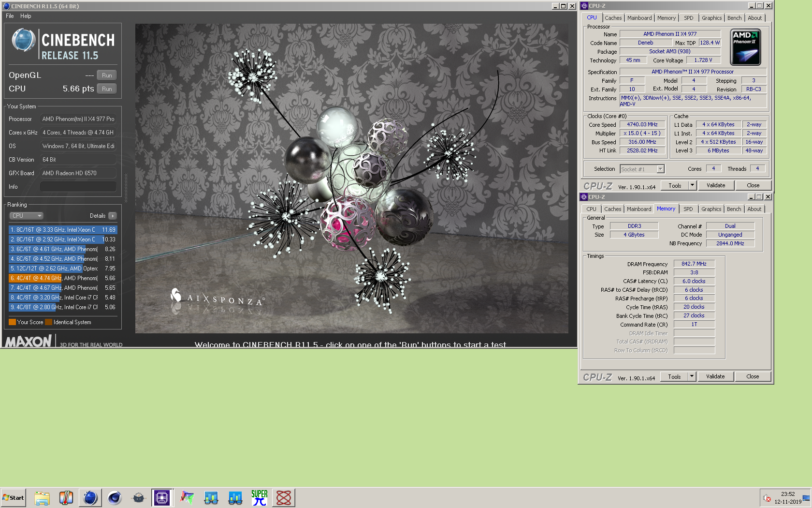
Task: Click the Details arrow button in Ranking
Action: (113, 216)
